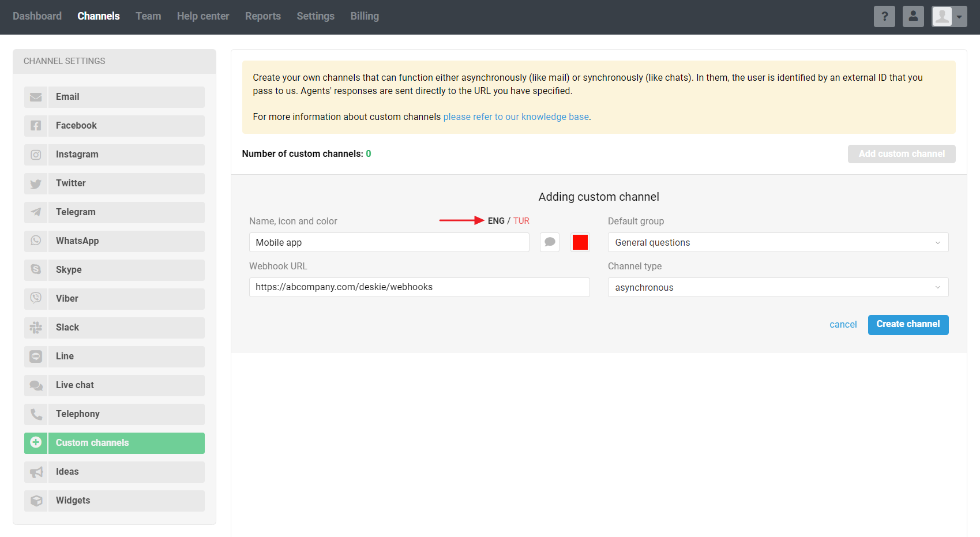Focus the Webhook URL field
The height and width of the screenshot is (537, 980).
(x=419, y=287)
